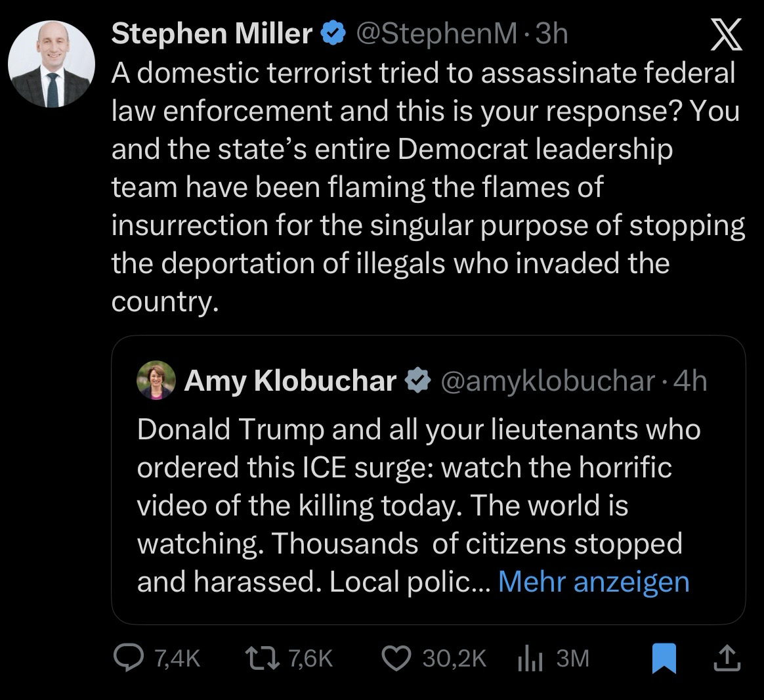Screen dimensions: 764x700
Task: Open view analytics bar chart icon
Action: (x=528, y=658)
